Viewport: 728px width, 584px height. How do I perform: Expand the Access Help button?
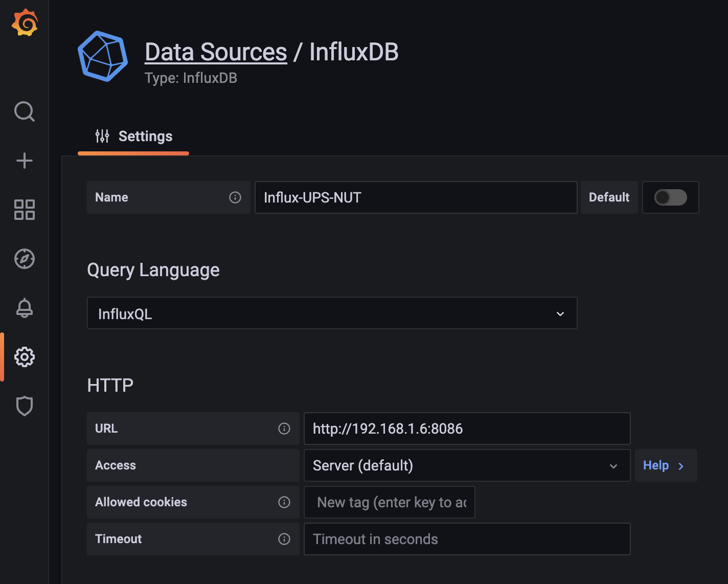[665, 465]
